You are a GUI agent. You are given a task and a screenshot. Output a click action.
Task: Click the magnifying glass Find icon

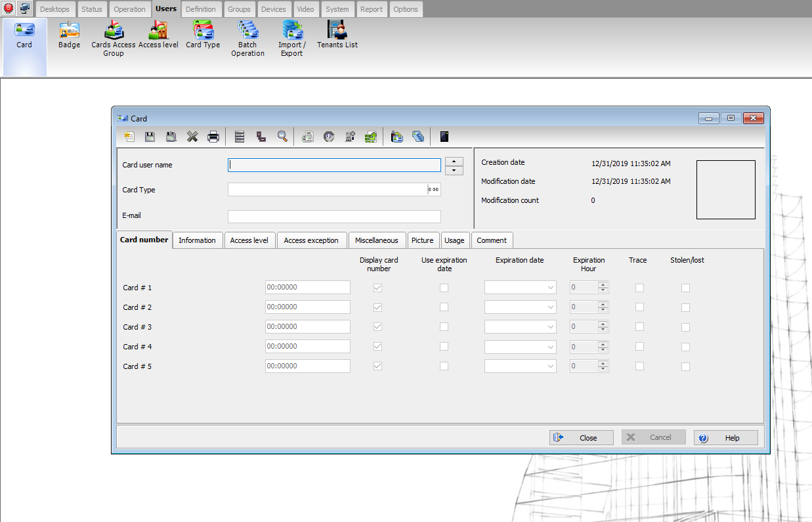[x=282, y=137]
